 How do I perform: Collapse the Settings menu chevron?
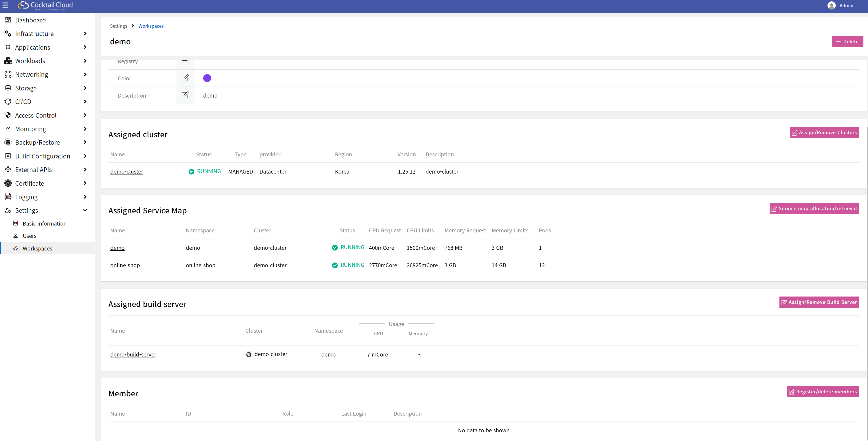click(85, 210)
